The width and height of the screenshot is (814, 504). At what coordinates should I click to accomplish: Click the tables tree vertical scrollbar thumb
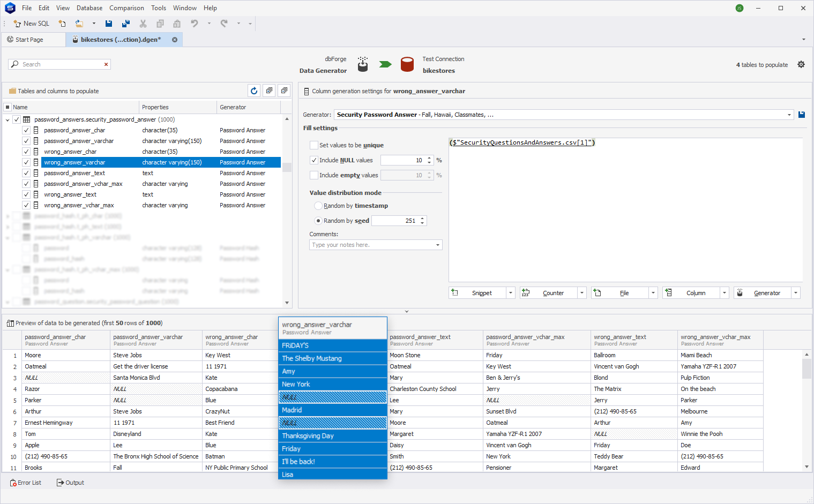(287, 167)
